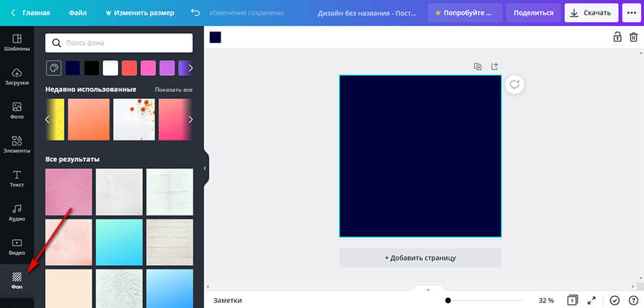
Task: Collapse the side panel with arrow handle
Action: coord(205,168)
